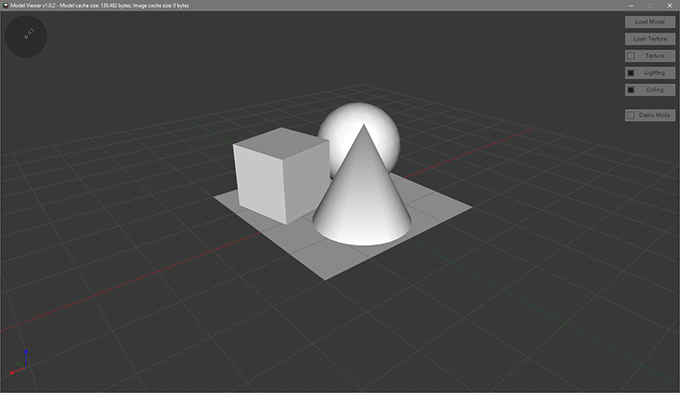This screenshot has height=393, width=680.
Task: Enable the Texture checkbox
Action: click(x=631, y=56)
